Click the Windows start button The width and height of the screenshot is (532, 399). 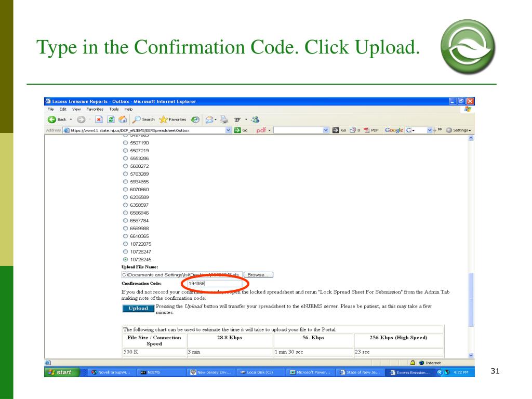(62, 372)
